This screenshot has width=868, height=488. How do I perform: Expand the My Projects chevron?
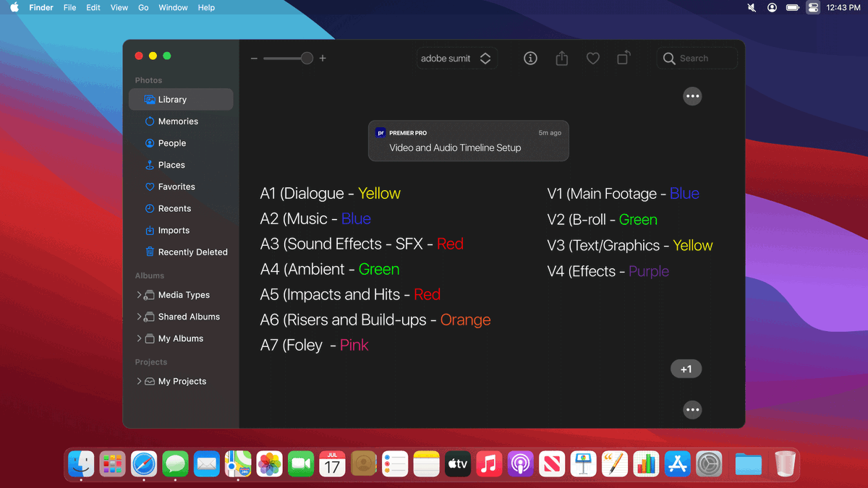pos(139,381)
